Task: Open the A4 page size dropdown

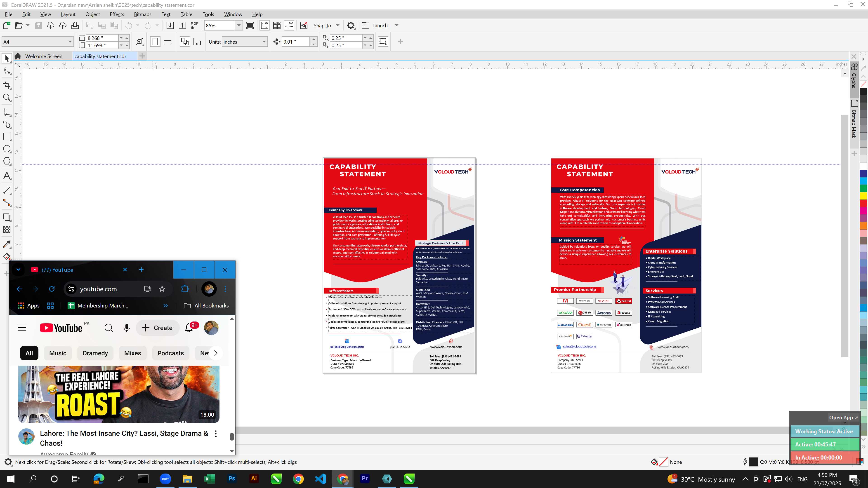Action: click(70, 42)
